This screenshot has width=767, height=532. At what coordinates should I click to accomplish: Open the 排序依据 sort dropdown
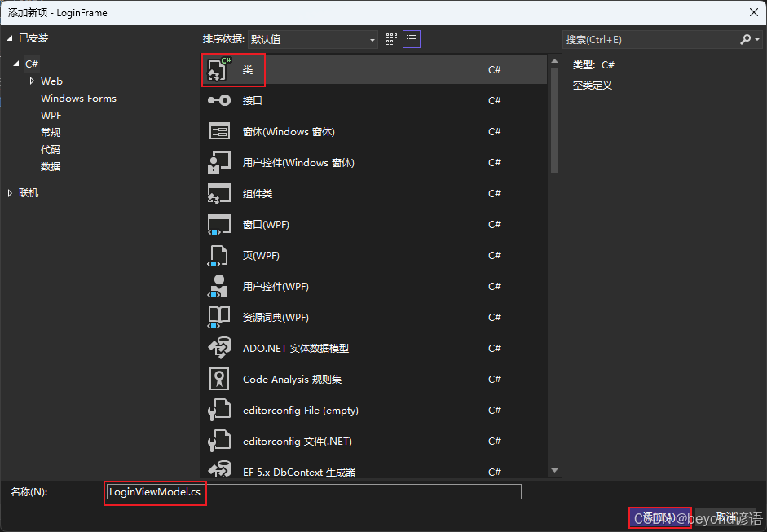click(x=312, y=40)
